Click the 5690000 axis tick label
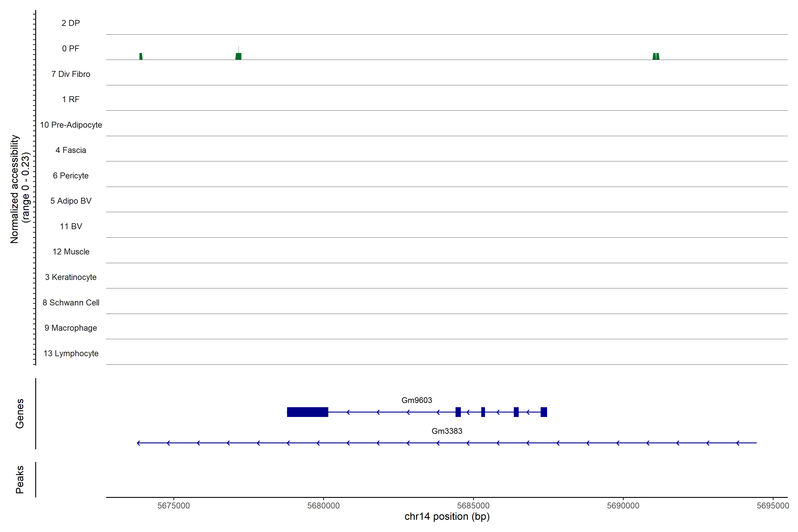Image resolution: width=798 pixels, height=532 pixels. [x=623, y=506]
